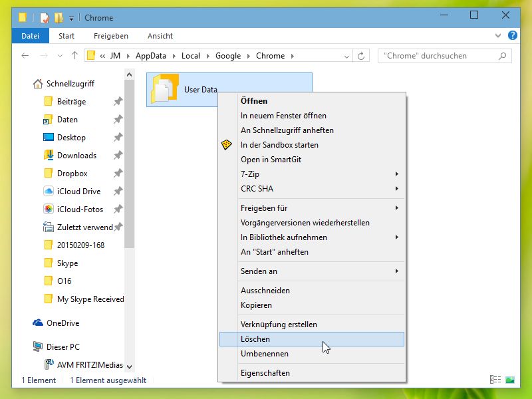Open the Datei tab

[30, 36]
